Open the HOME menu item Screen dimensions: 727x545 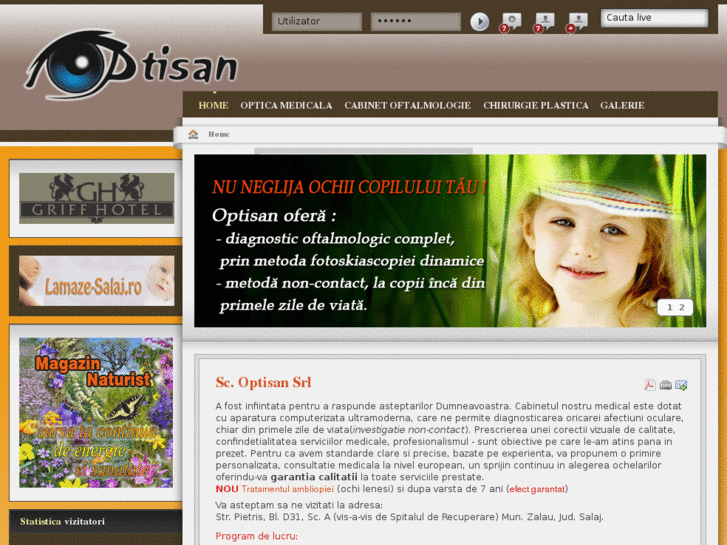[213, 105]
